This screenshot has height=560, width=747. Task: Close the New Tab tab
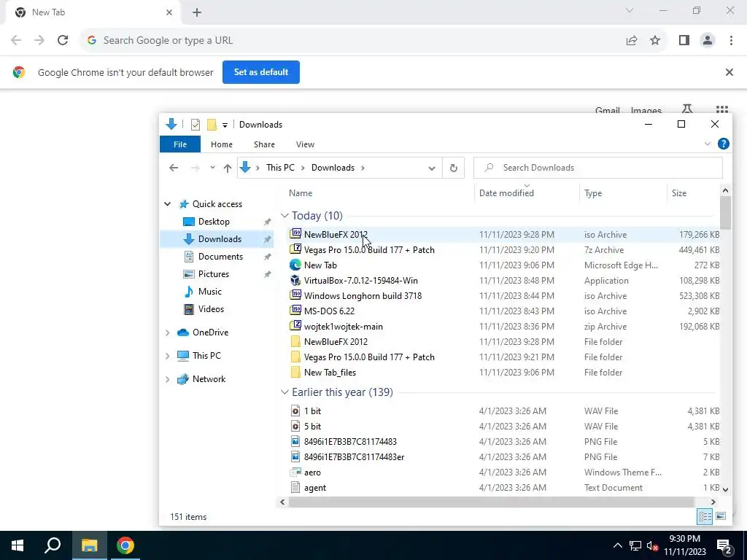pos(169,12)
